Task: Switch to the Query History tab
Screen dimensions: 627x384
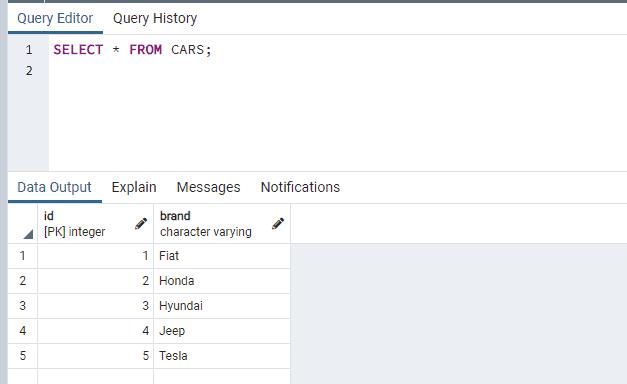Action: pyautogui.click(x=155, y=18)
